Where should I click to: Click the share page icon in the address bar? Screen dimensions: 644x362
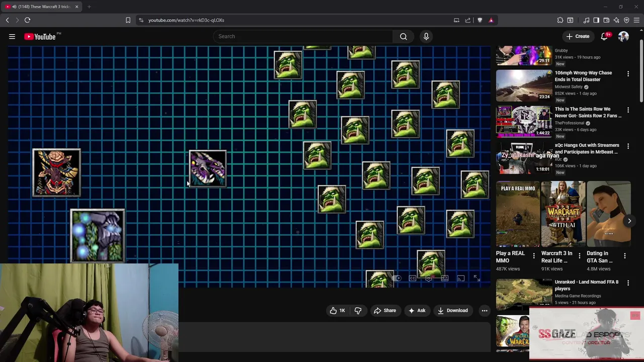pyautogui.click(x=468, y=20)
